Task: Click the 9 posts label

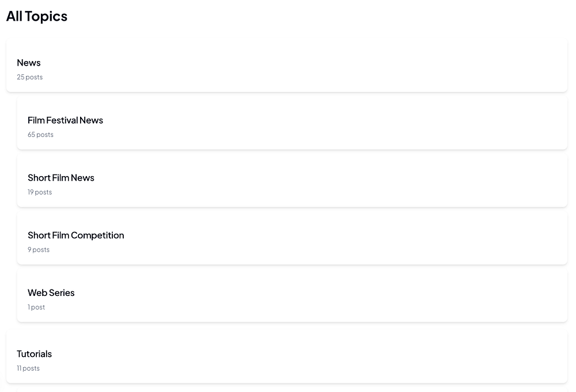Action: [39, 250]
